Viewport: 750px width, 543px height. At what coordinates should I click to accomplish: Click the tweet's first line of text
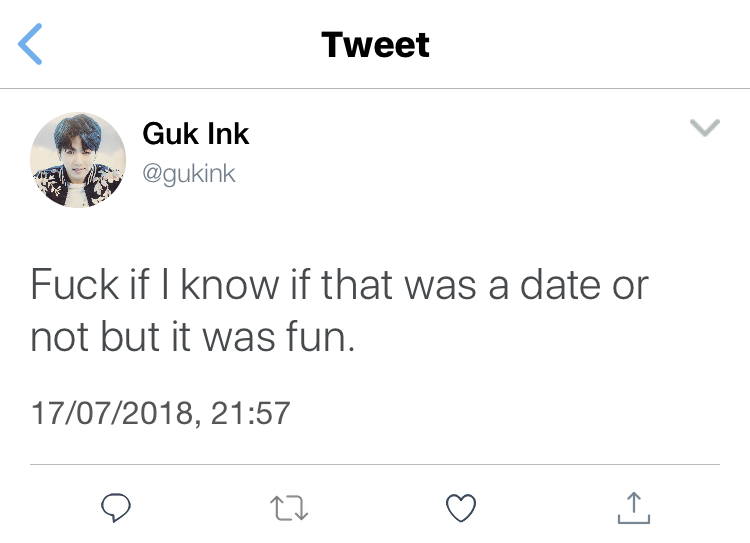click(339, 287)
